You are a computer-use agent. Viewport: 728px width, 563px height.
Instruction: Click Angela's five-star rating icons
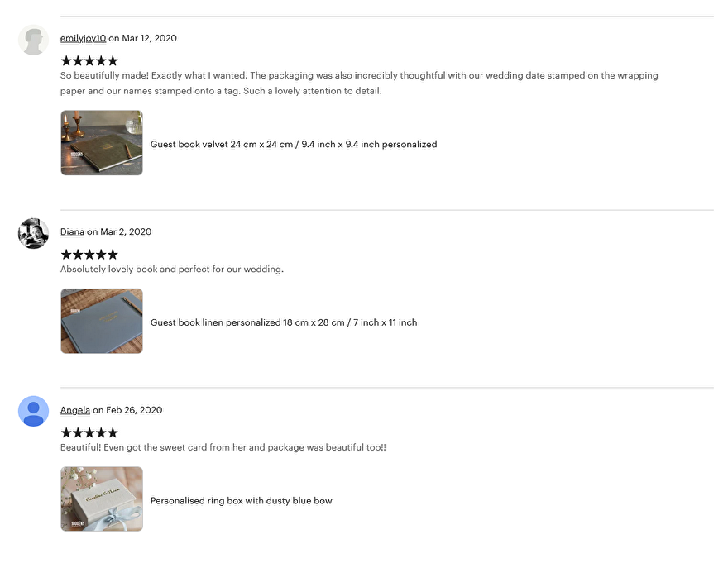click(89, 432)
